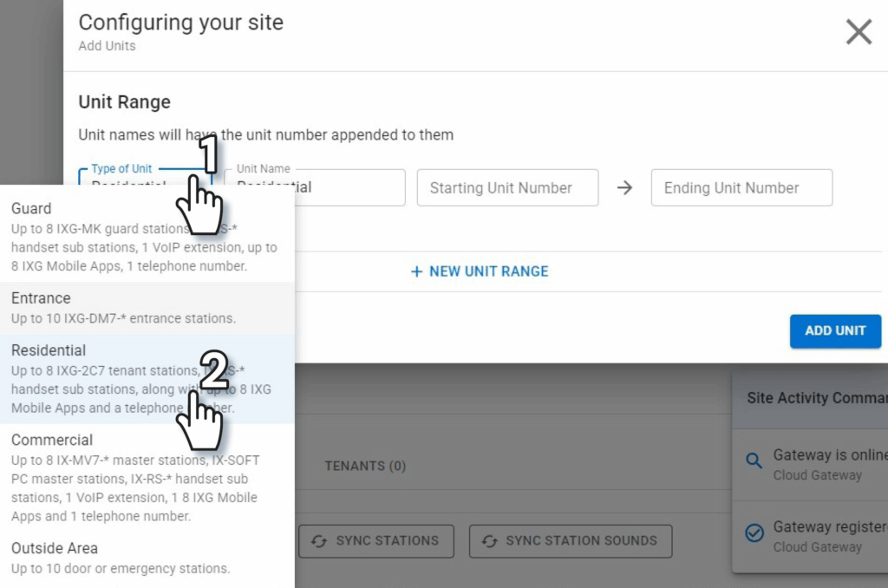Click the Ending Unit Number field

coord(741,188)
